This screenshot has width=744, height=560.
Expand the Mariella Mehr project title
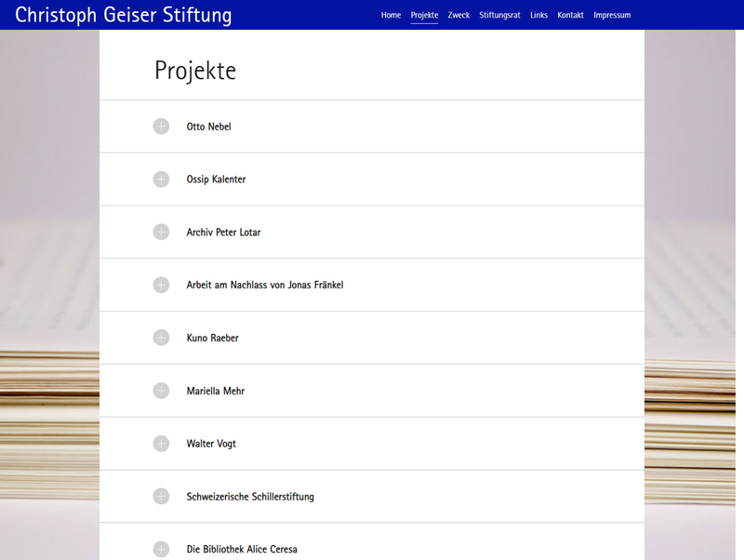[215, 391]
